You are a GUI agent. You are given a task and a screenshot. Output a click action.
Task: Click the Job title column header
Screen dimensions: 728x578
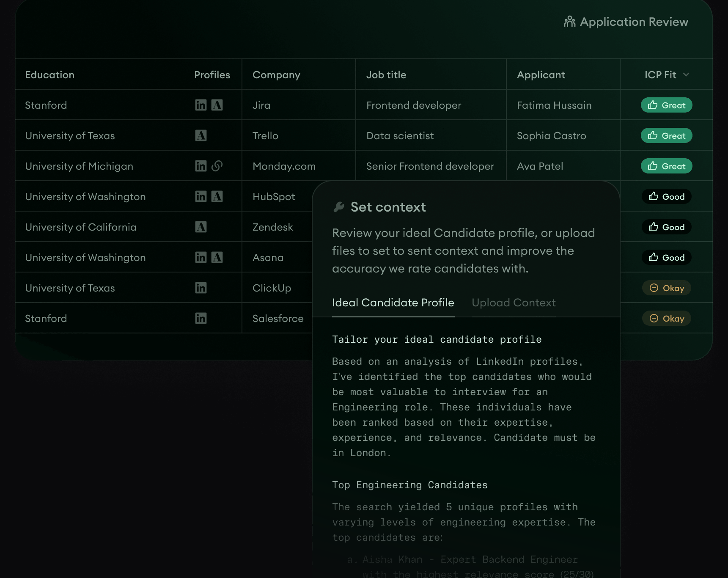click(x=386, y=74)
